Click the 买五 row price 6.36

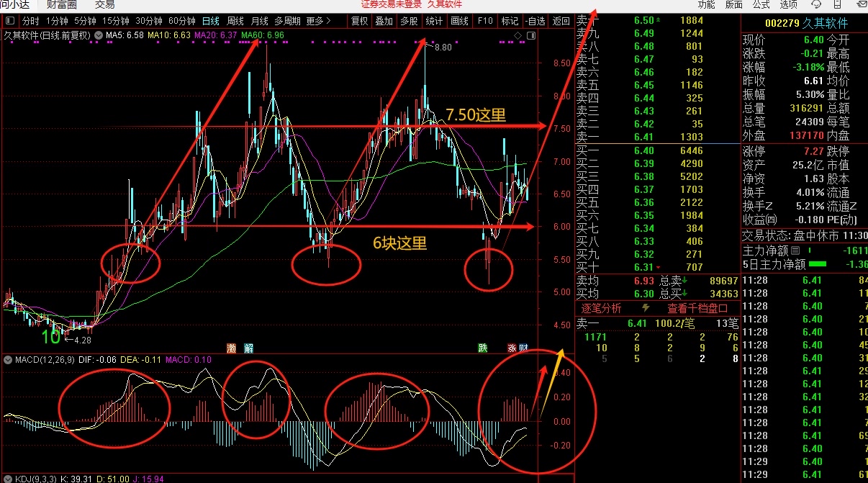pyautogui.click(x=643, y=202)
